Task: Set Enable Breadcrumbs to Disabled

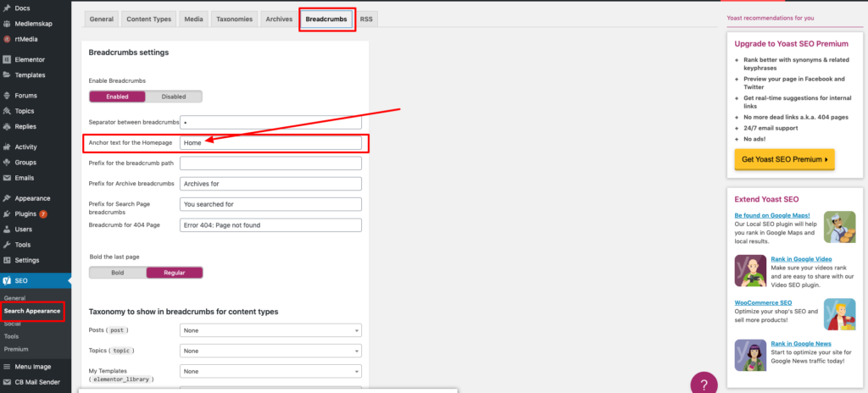Action: click(174, 97)
